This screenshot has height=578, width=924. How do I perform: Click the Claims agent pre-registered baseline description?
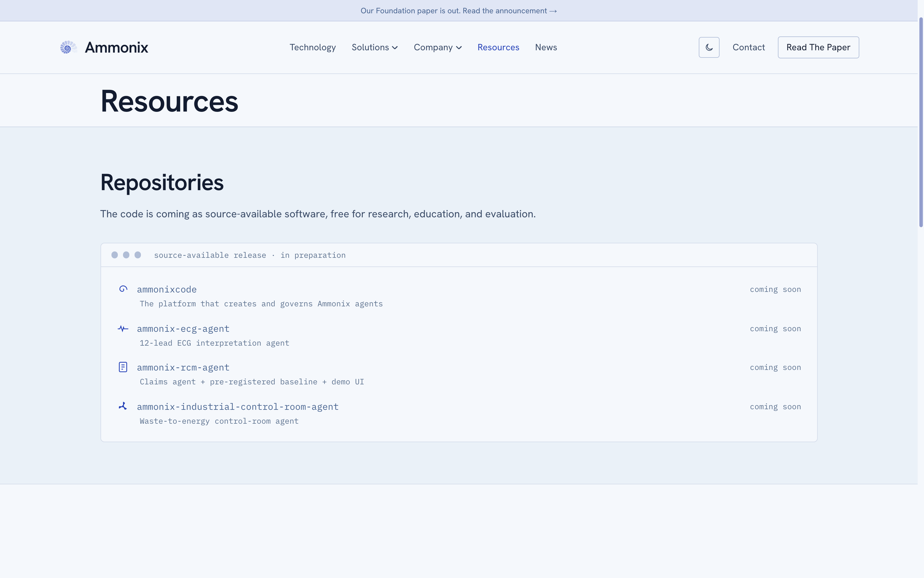pos(252,381)
